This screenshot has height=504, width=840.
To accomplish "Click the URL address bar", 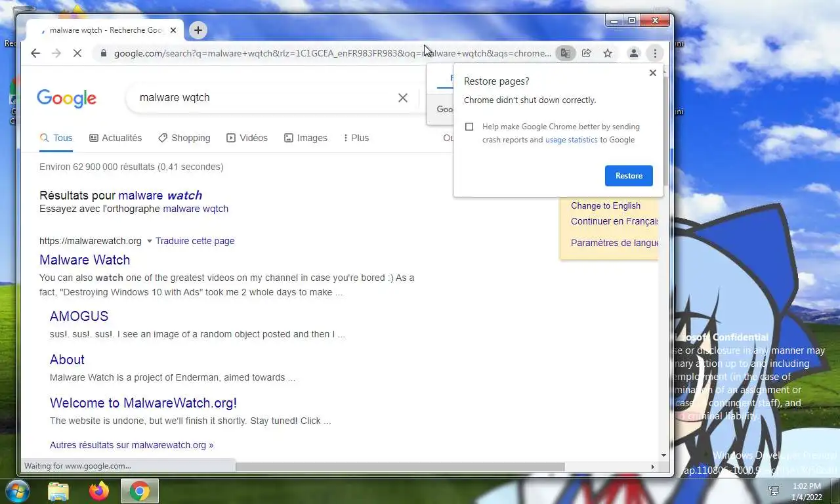I will pos(331,53).
